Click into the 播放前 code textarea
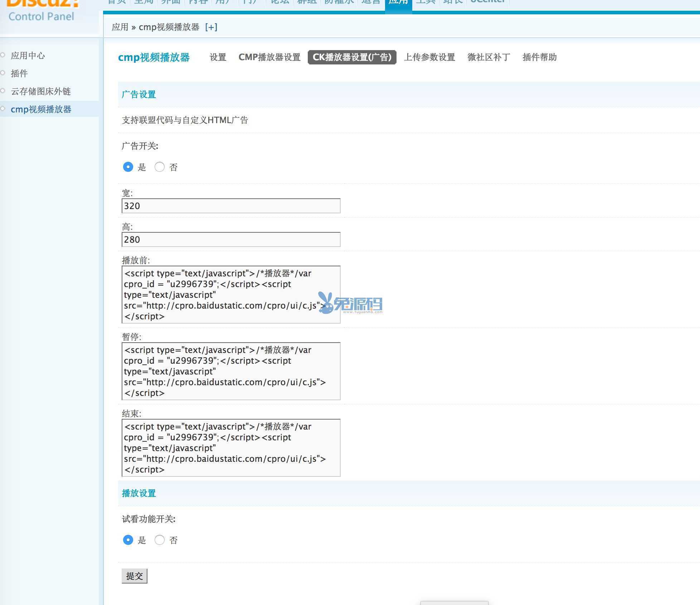700x605 pixels. (x=231, y=295)
